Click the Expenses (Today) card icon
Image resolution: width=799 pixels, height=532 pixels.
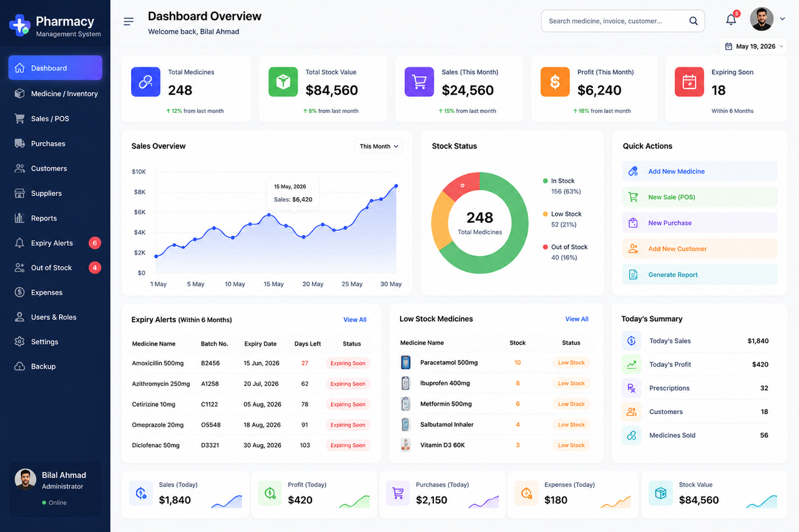click(526, 493)
